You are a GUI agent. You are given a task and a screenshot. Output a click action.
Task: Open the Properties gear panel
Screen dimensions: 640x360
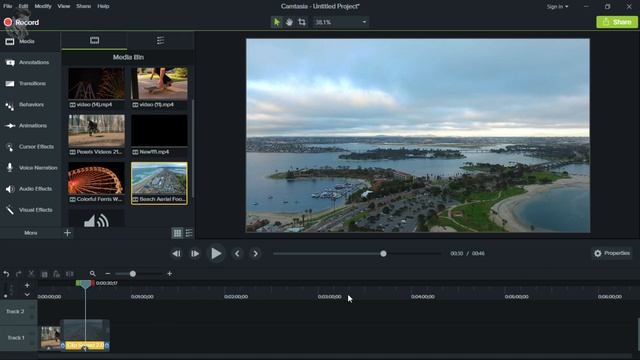611,253
